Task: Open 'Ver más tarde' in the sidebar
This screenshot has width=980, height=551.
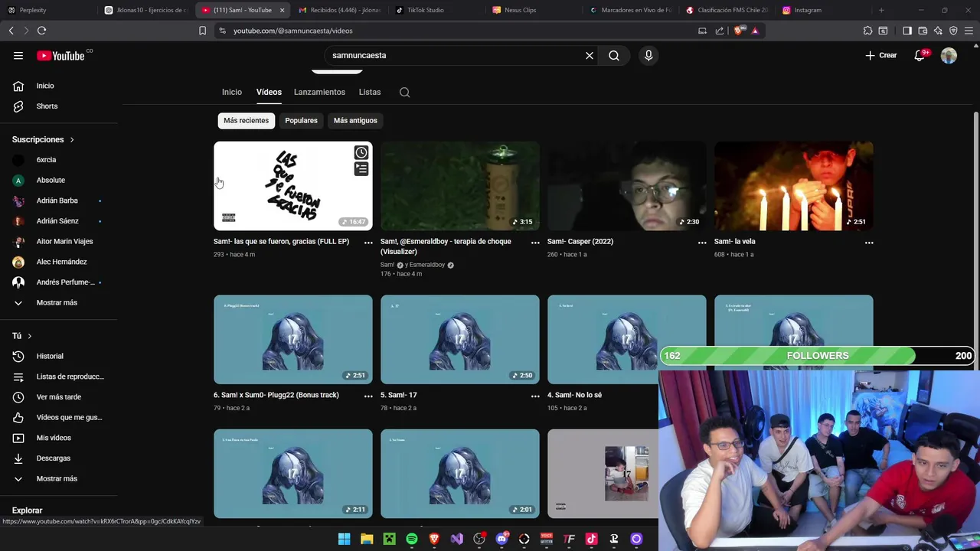Action: click(58, 397)
